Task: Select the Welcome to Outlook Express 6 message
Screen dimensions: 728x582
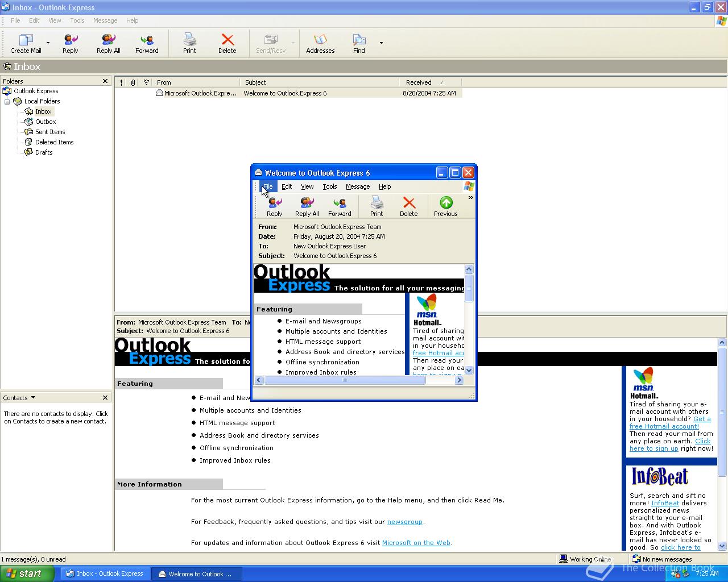Action: (288, 93)
